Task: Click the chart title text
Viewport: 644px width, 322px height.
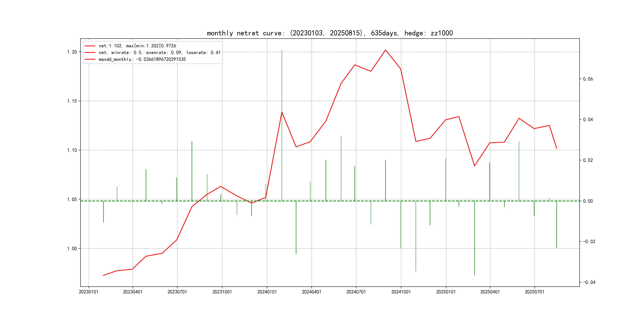Action: tap(330, 33)
